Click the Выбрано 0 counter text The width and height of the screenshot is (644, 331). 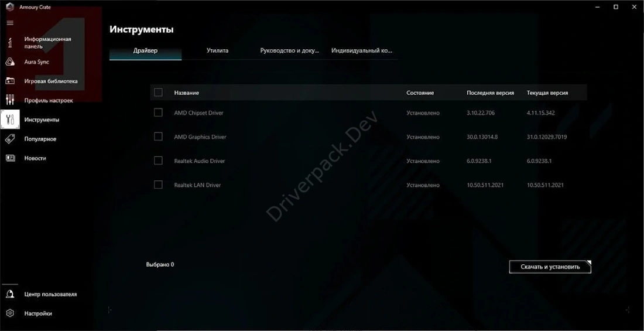pyautogui.click(x=160, y=264)
